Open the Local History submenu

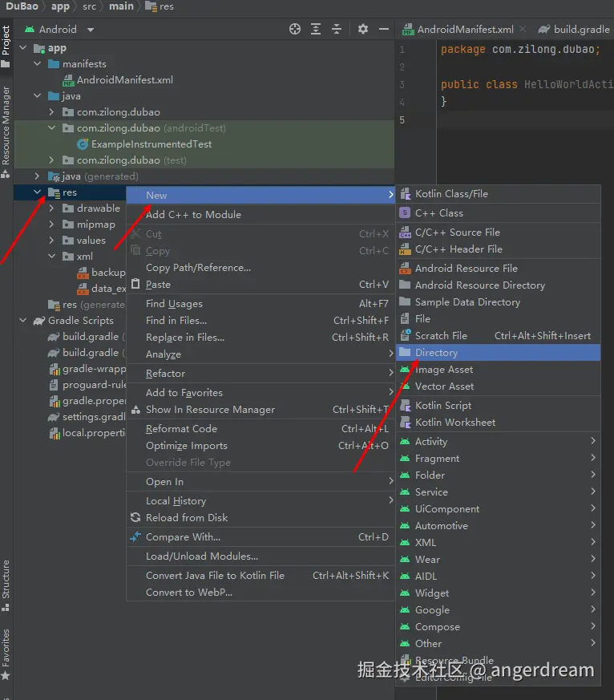pos(261,501)
